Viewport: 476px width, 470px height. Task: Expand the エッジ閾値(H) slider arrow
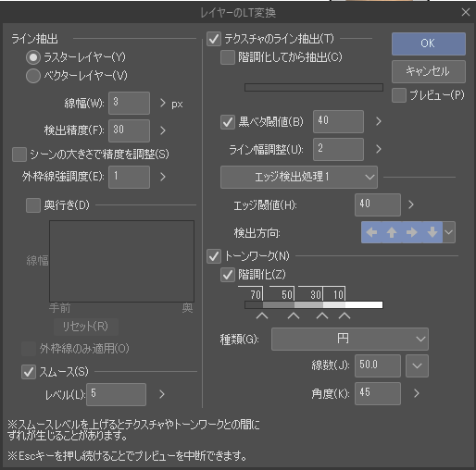click(410, 204)
